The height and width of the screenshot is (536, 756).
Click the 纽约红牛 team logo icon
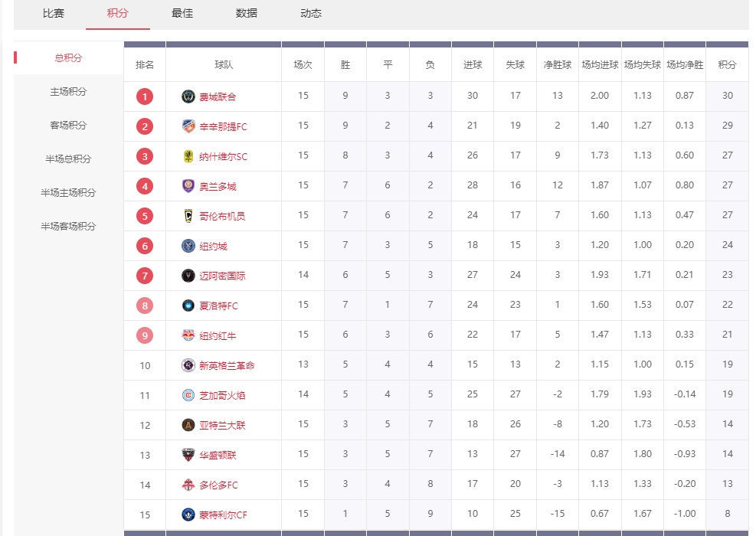pos(188,335)
